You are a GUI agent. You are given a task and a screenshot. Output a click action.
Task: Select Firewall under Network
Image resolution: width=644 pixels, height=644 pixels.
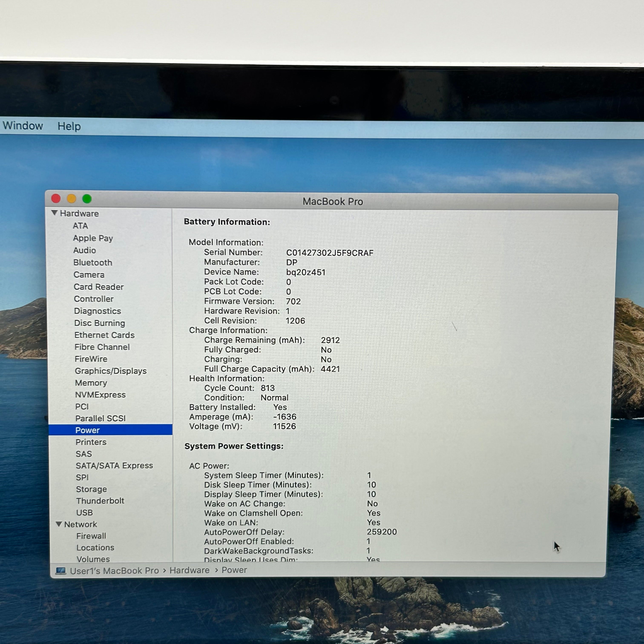pyautogui.click(x=91, y=536)
